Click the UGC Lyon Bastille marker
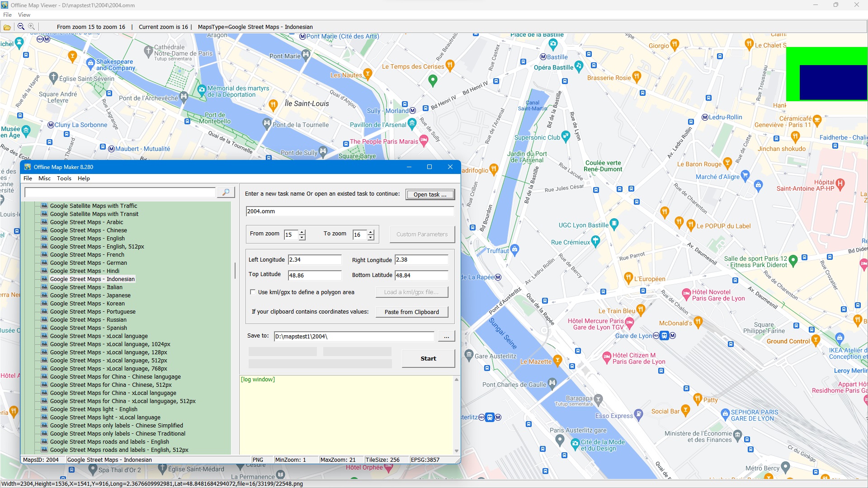The image size is (868, 488). coord(614,223)
